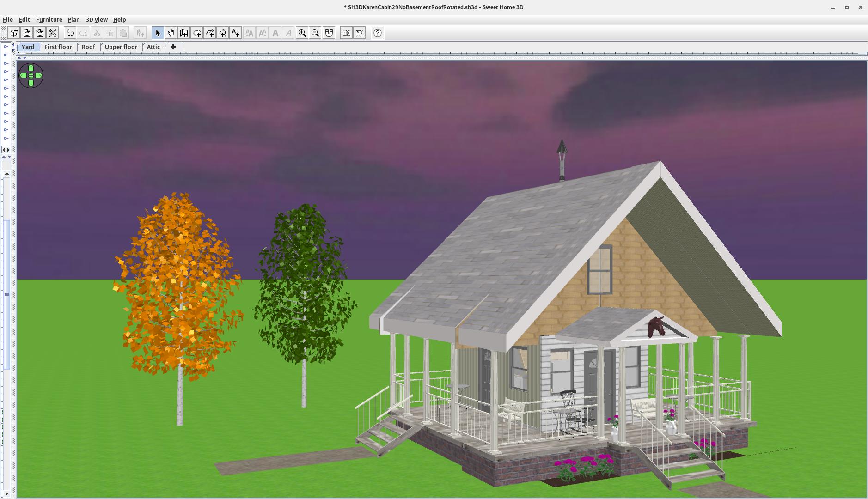Open the Furniture menu
868x499 pixels.
pyautogui.click(x=49, y=19)
